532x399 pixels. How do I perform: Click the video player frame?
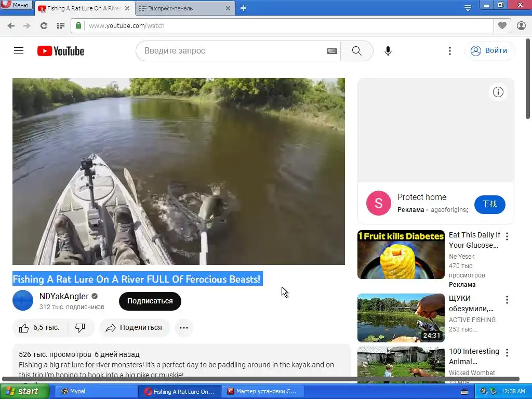click(x=179, y=171)
